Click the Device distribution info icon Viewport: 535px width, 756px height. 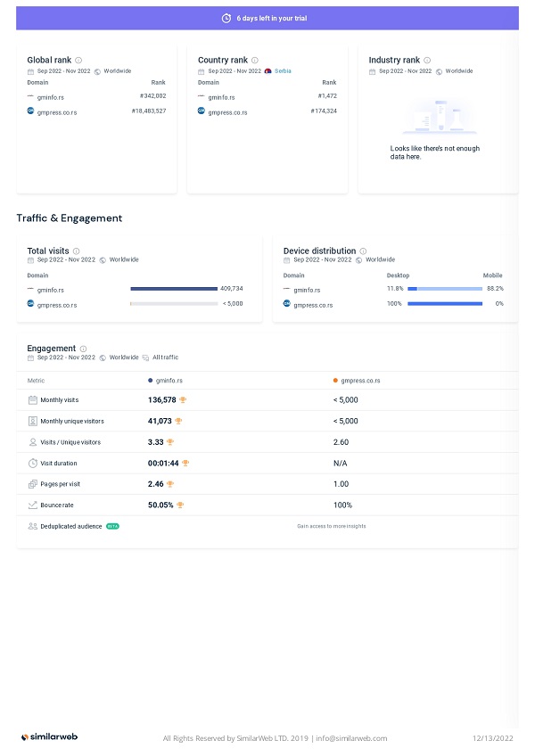363,251
